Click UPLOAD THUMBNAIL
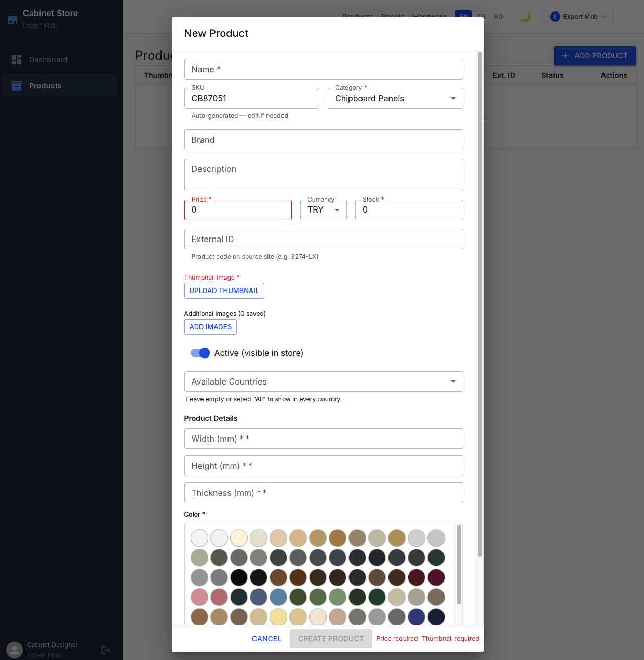Screen dimensions: 644x660 click(x=224, y=291)
